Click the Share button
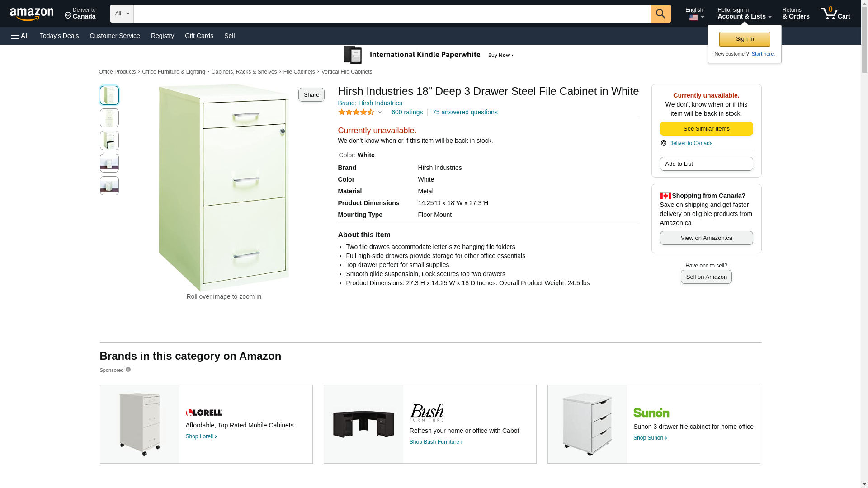This screenshot has width=868, height=488. pos(311,94)
